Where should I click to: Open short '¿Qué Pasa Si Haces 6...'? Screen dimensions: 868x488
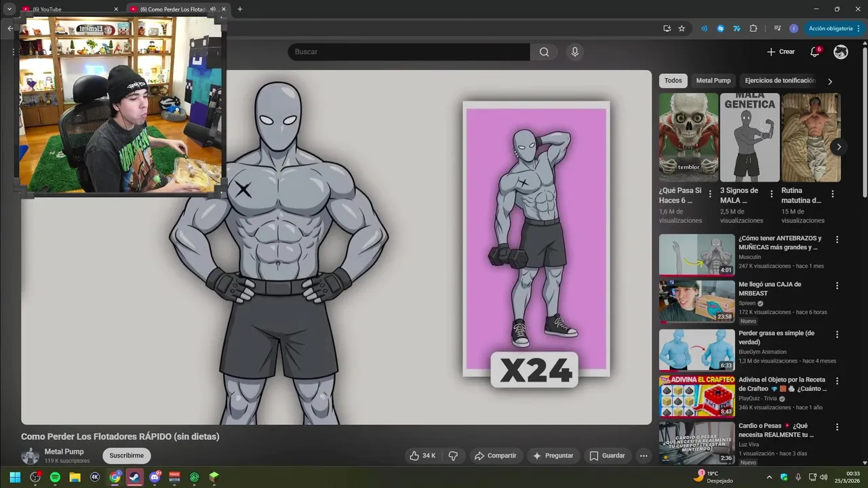click(688, 138)
